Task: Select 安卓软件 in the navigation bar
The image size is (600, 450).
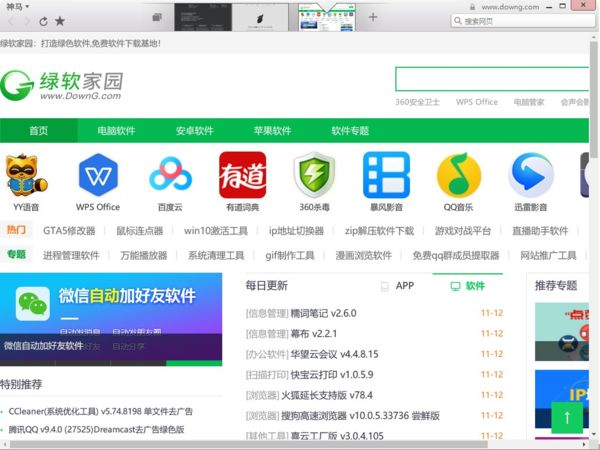Action: coord(194,130)
